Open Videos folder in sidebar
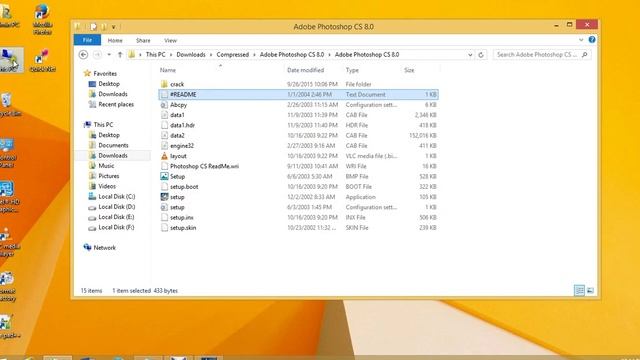 107,186
